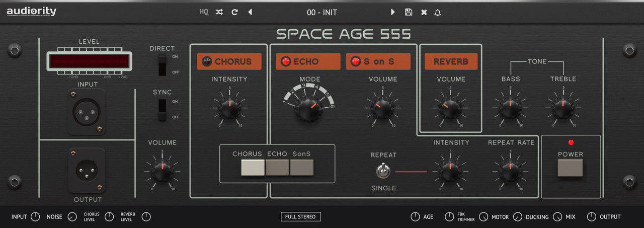Click the SPACE AGE 555 title
Image resolution: width=644 pixels, height=228 pixels.
tap(344, 34)
